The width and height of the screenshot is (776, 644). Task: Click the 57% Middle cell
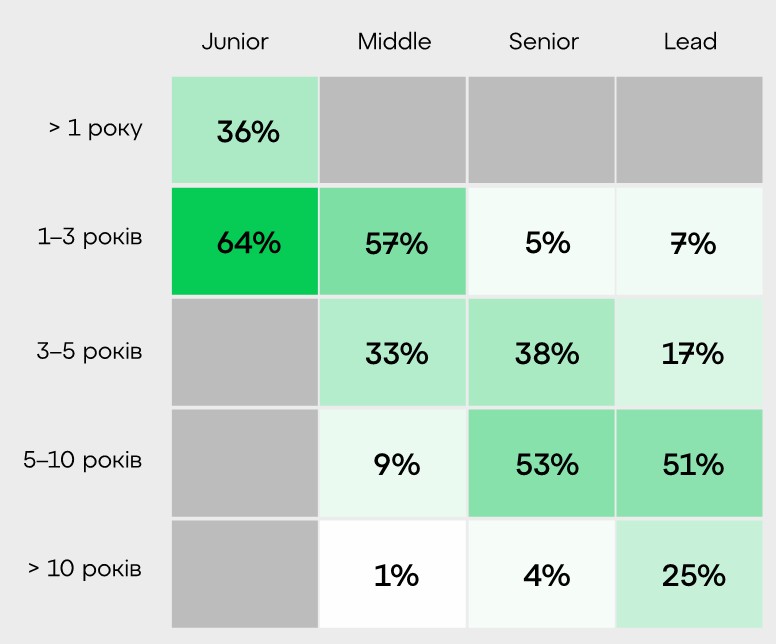393,242
